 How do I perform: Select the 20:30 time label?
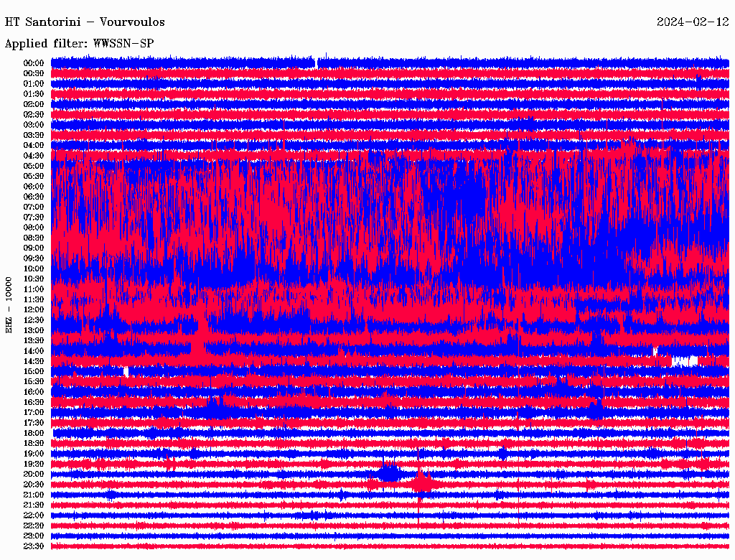point(34,485)
